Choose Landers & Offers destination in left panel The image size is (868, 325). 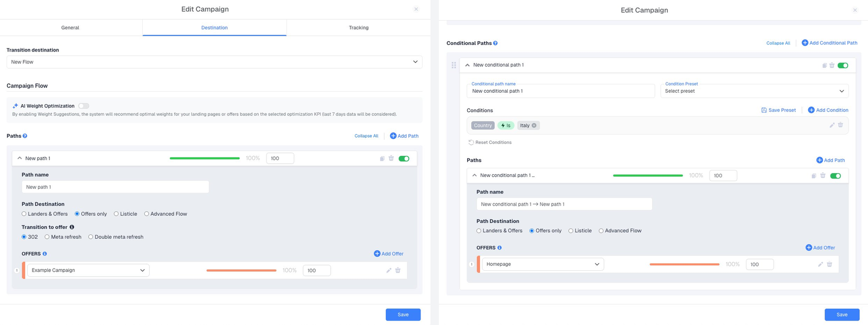coord(24,214)
